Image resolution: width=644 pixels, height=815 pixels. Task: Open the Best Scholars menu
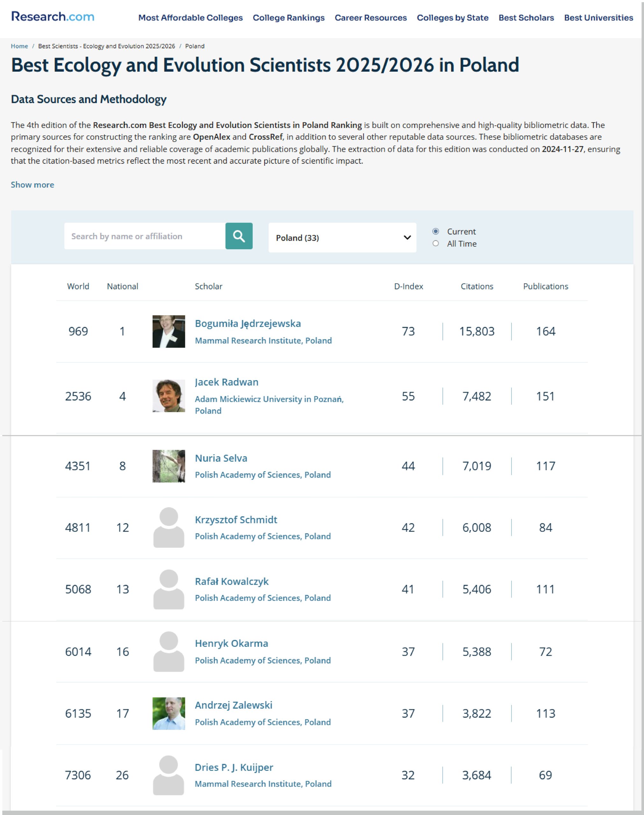pyautogui.click(x=526, y=18)
